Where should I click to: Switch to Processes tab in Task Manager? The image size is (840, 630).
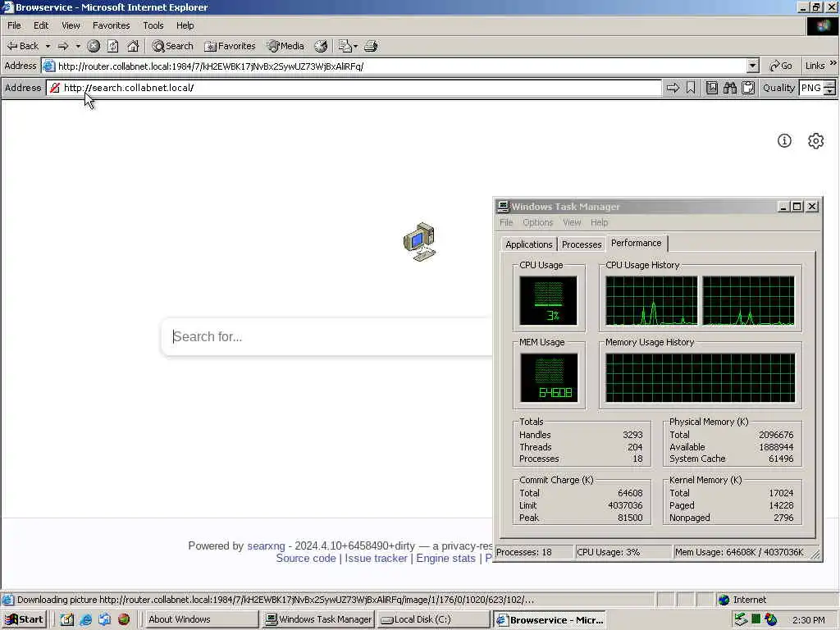(582, 244)
